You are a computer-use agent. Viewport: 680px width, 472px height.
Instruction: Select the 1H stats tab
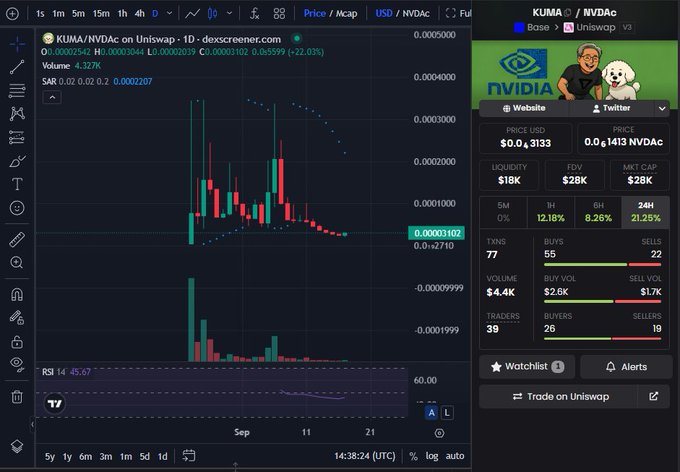(x=551, y=212)
